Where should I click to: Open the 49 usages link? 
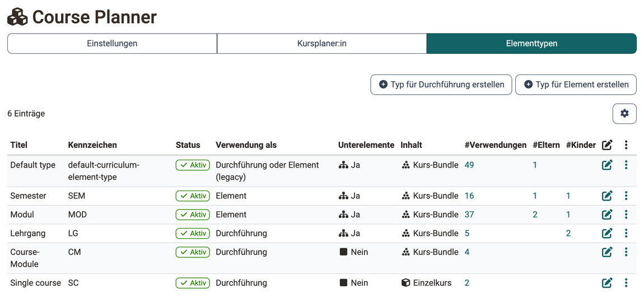[x=469, y=165]
